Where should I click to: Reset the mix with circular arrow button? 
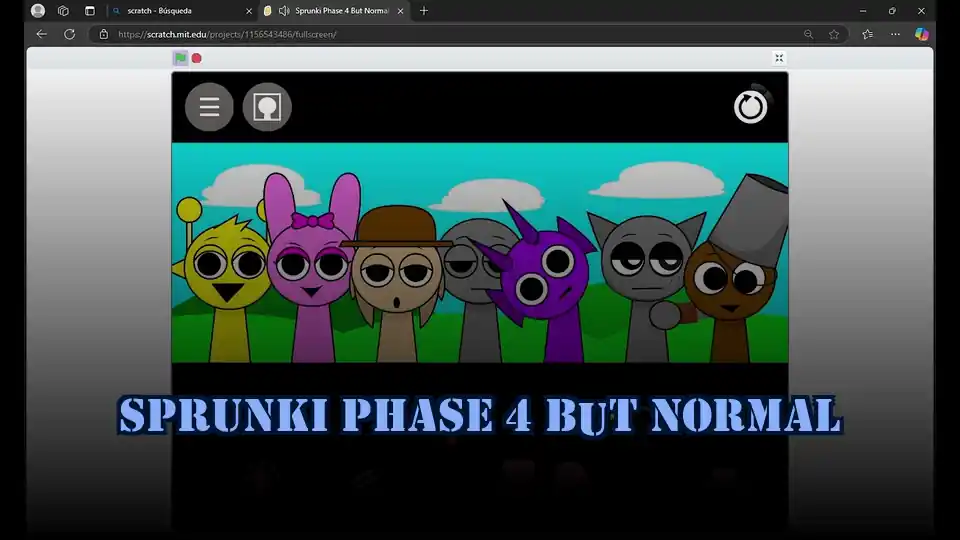[x=751, y=107]
